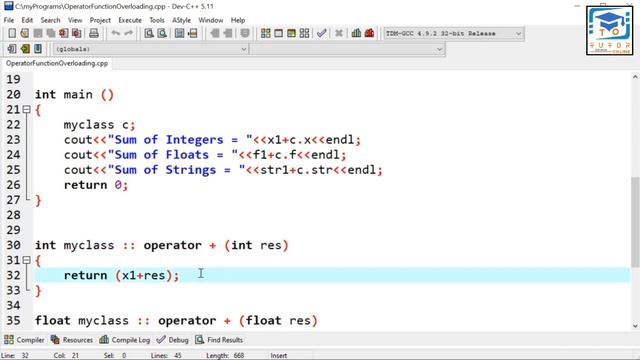This screenshot has height=360, width=640.
Task: Click the Open file toolbar icon
Action: coord(24,33)
